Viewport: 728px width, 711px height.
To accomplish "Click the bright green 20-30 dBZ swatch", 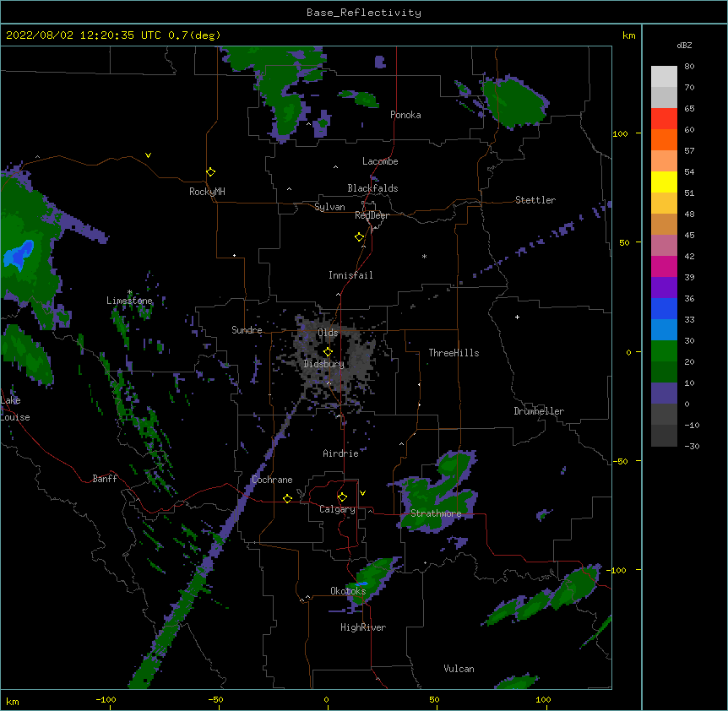I will click(x=664, y=351).
